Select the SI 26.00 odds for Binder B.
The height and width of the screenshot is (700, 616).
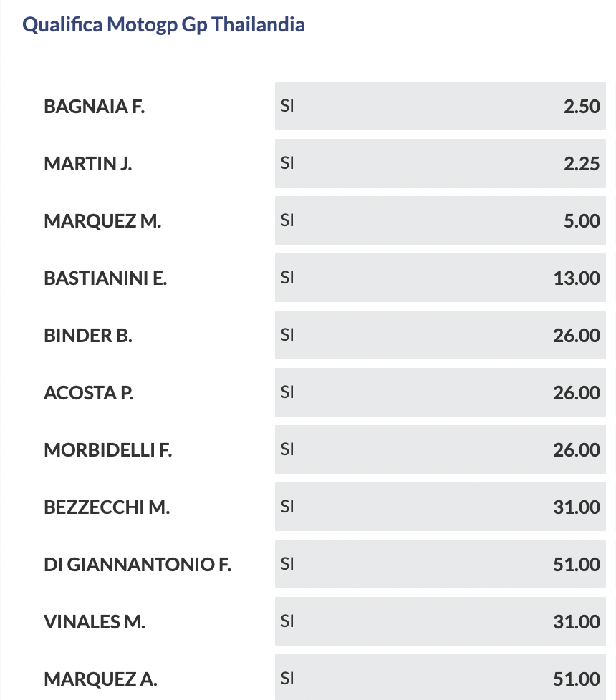[440, 335]
